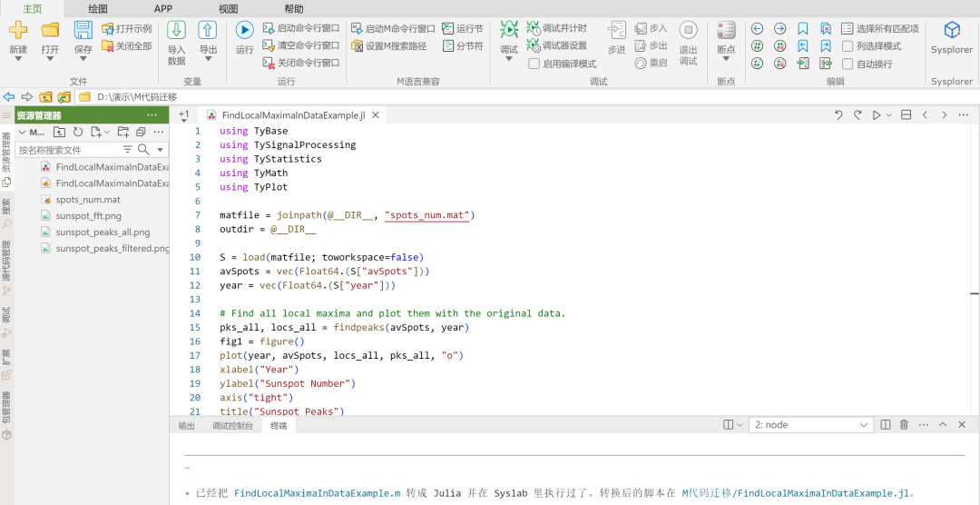
Task: Click the 分节符 section break button
Action: pos(463,45)
